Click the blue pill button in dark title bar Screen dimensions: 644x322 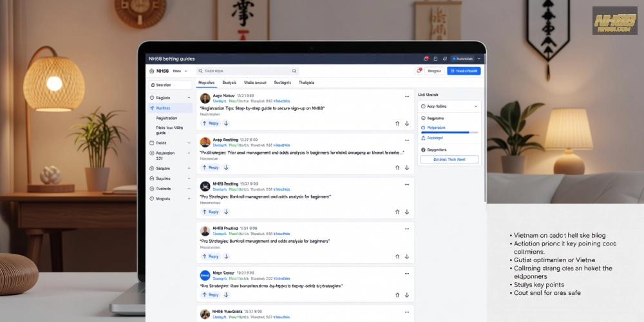pyautogui.click(x=462, y=59)
